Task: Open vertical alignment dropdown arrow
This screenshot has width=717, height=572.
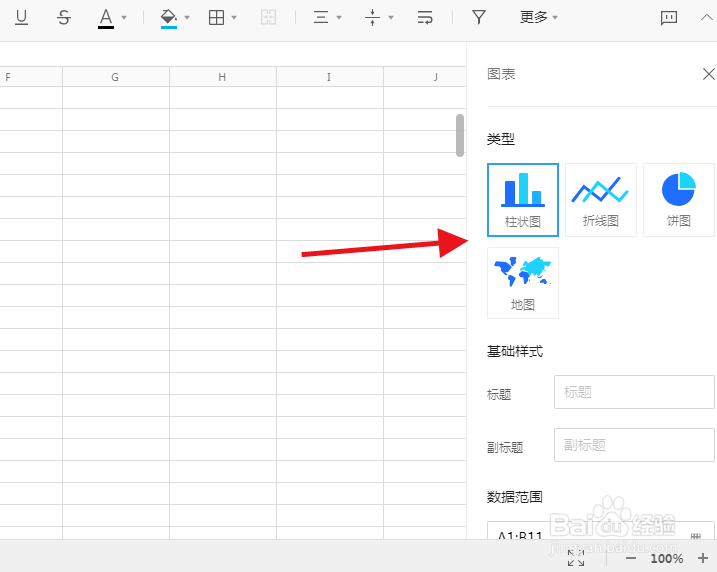Action: [391, 18]
